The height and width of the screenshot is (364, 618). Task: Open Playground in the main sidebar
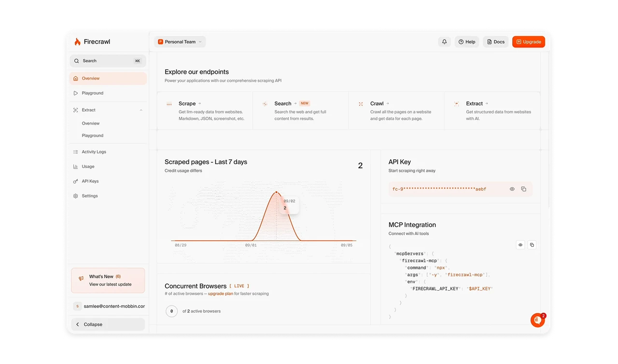pyautogui.click(x=108, y=93)
